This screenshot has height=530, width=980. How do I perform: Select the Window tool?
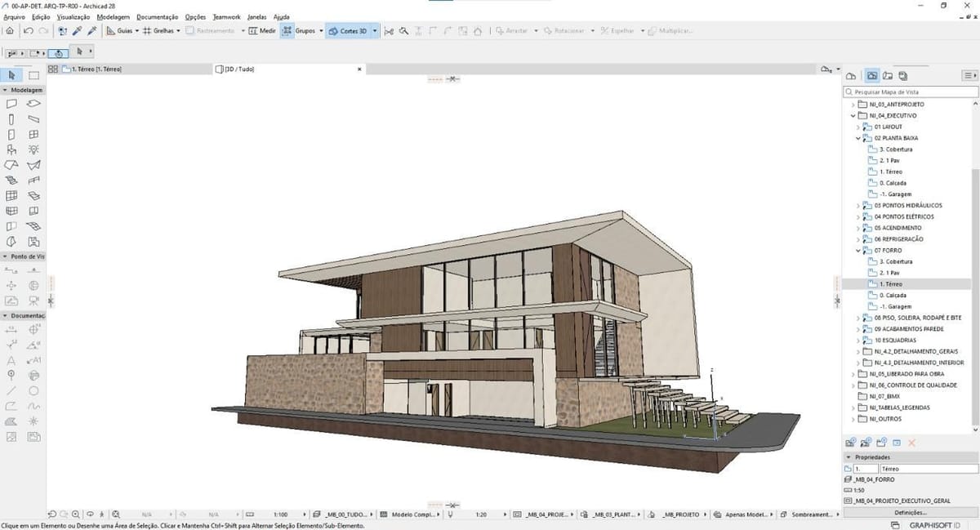[x=33, y=135]
